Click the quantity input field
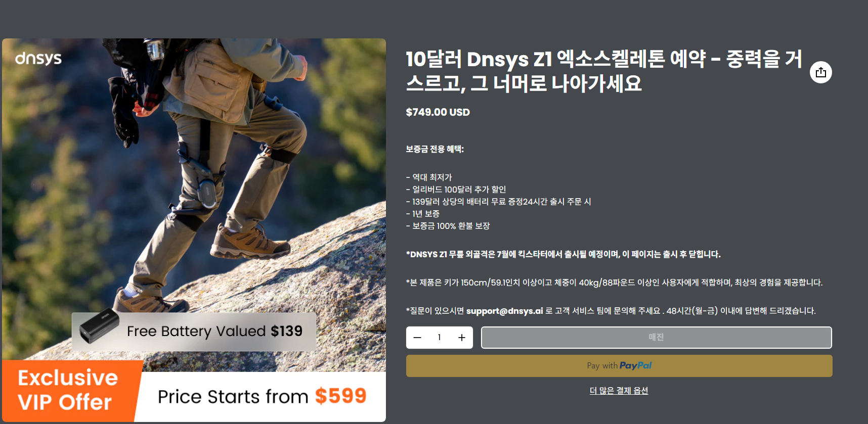This screenshot has height=424, width=868. 439,338
